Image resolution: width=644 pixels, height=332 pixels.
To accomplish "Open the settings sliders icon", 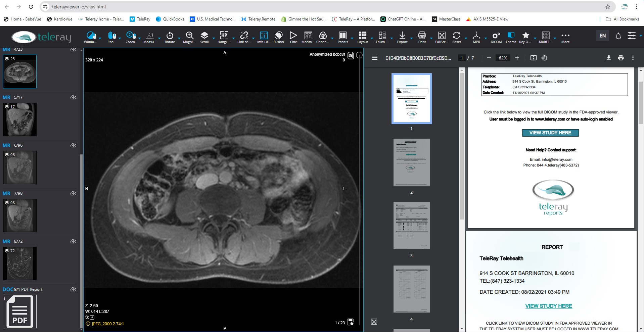I will coord(632,36).
